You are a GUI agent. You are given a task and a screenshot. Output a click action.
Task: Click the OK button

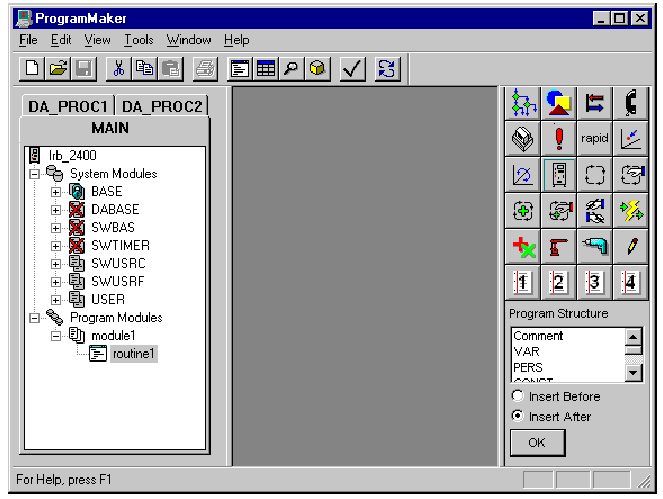pos(537,442)
